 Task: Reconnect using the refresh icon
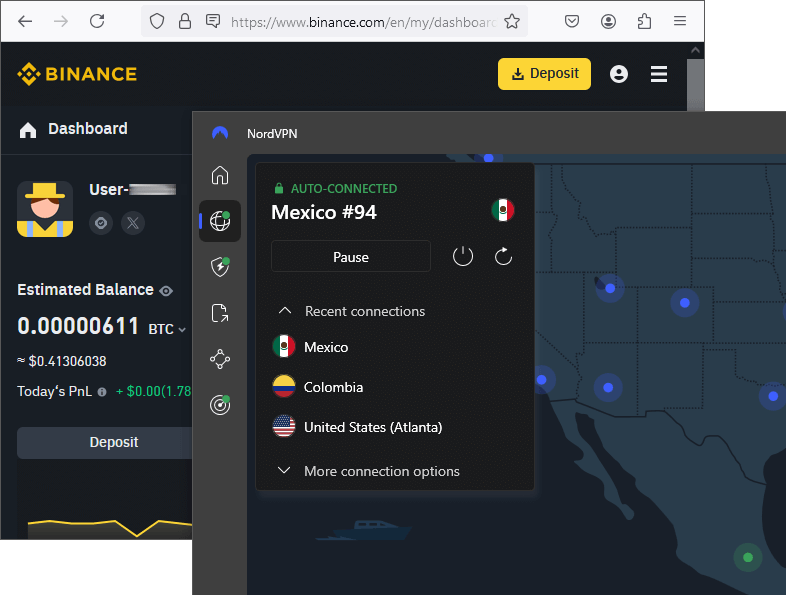(503, 257)
